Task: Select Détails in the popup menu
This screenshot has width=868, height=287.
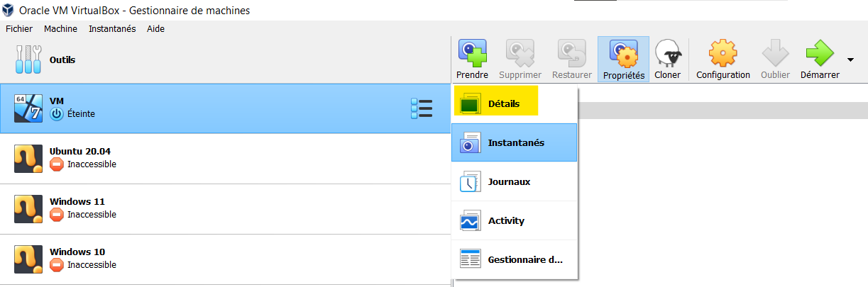Action: (x=504, y=103)
